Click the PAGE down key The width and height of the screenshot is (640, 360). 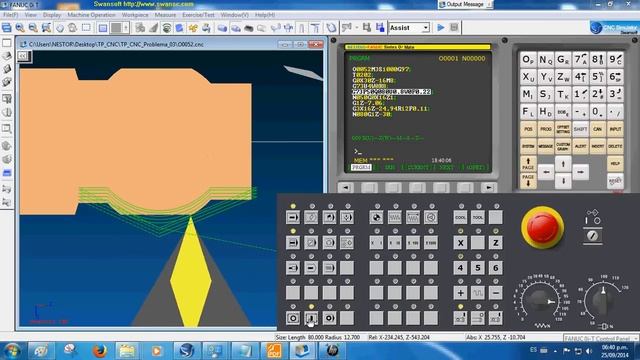pyautogui.click(x=528, y=181)
